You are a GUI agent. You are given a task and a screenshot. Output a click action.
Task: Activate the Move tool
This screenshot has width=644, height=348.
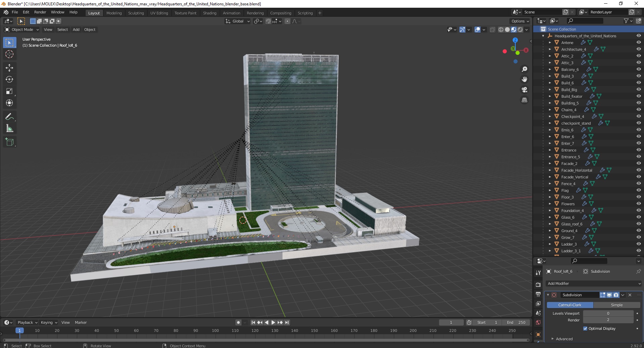pos(9,68)
